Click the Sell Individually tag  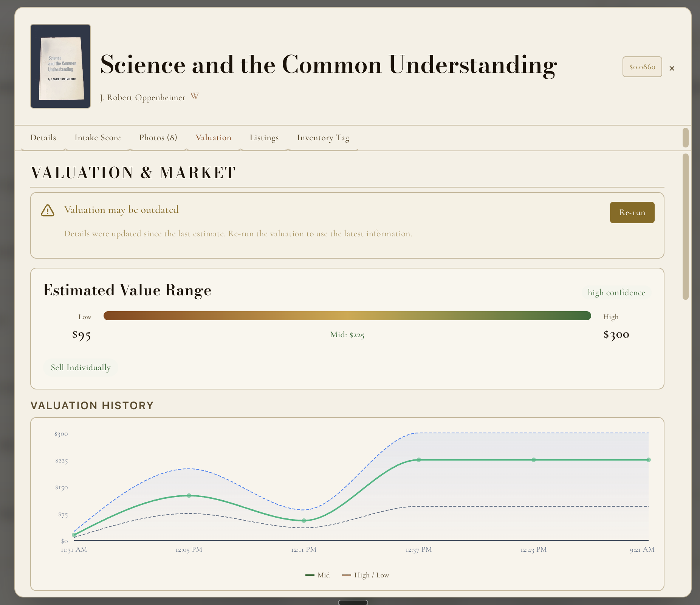[x=81, y=368]
